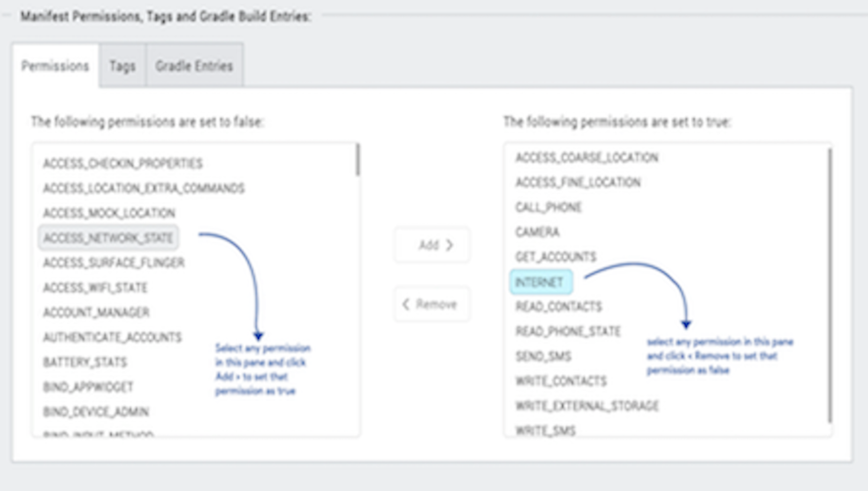Switch to the Tags tab
This screenshot has height=491, width=868.
122,66
